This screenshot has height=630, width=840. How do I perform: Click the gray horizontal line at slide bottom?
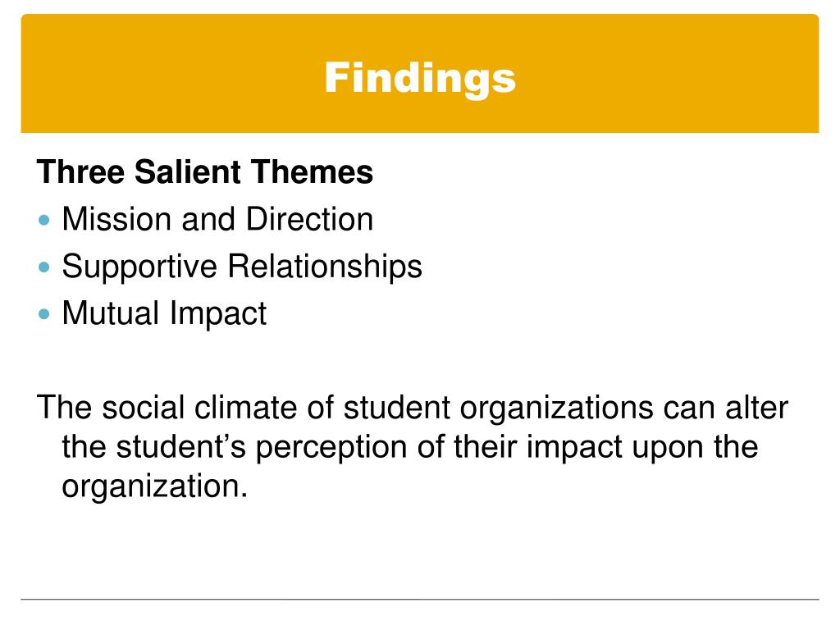[420, 600]
